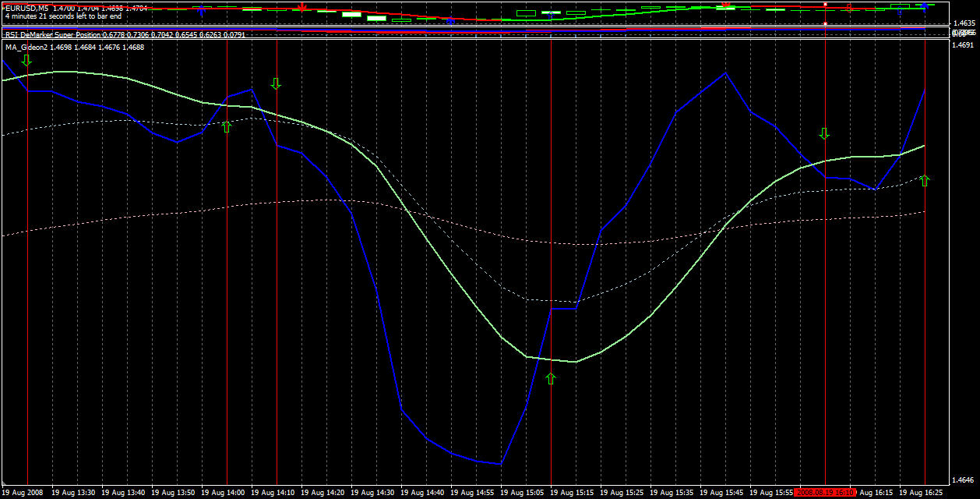The height and width of the screenshot is (499, 980).
Task: Click the 1.4691 price level on scale
Action: coord(962,45)
